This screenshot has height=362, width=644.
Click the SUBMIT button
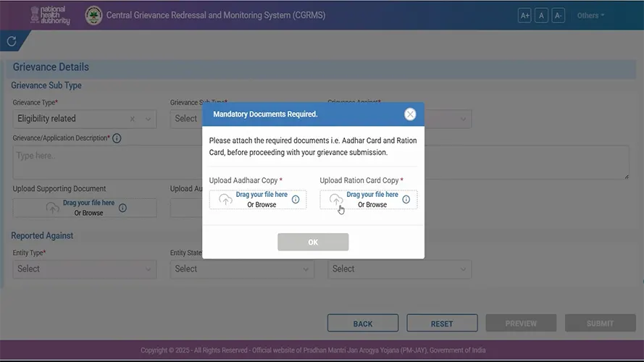point(600,324)
